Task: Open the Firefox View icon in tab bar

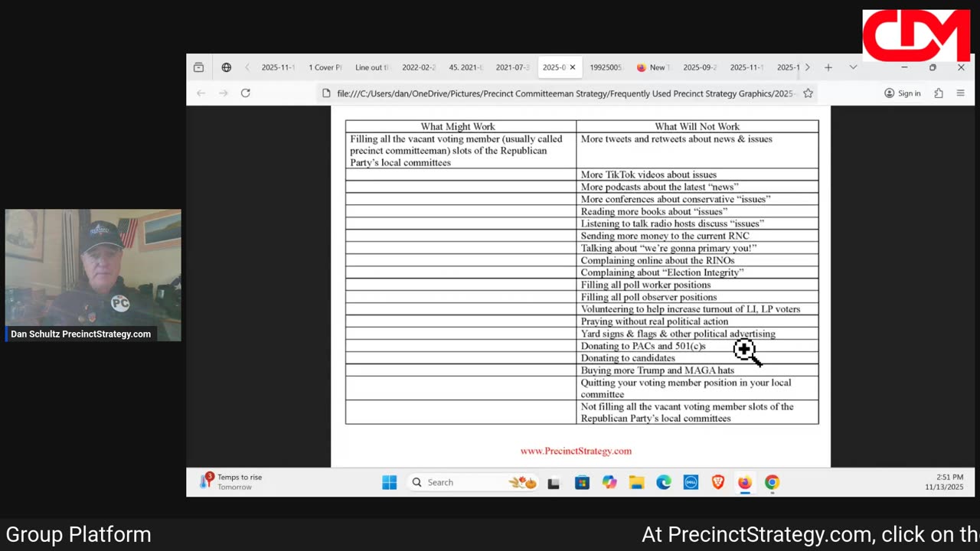Action: pos(198,67)
